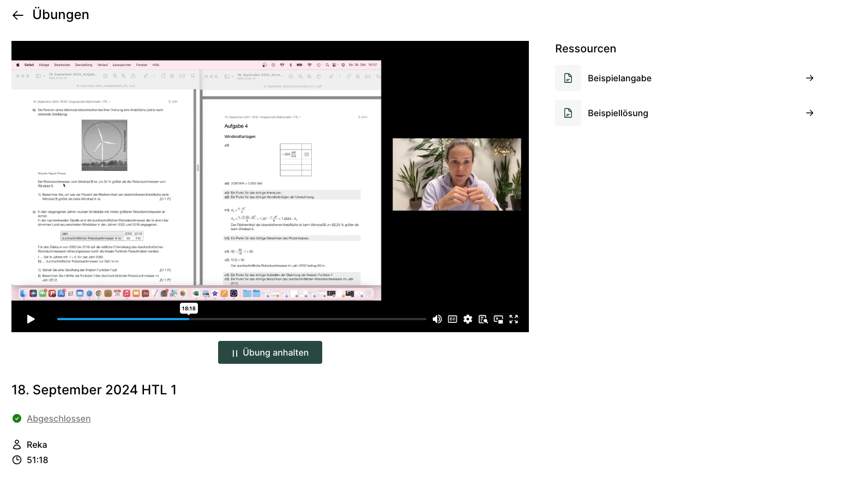The width and height of the screenshot is (868, 498).
Task: Open the video settings gear menu
Action: coord(468,319)
